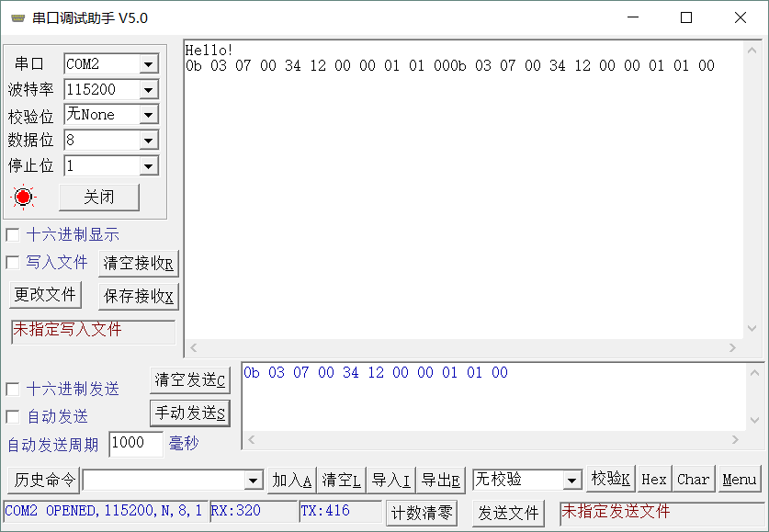Toggle the 写入文件 checkbox

[x=13, y=262]
